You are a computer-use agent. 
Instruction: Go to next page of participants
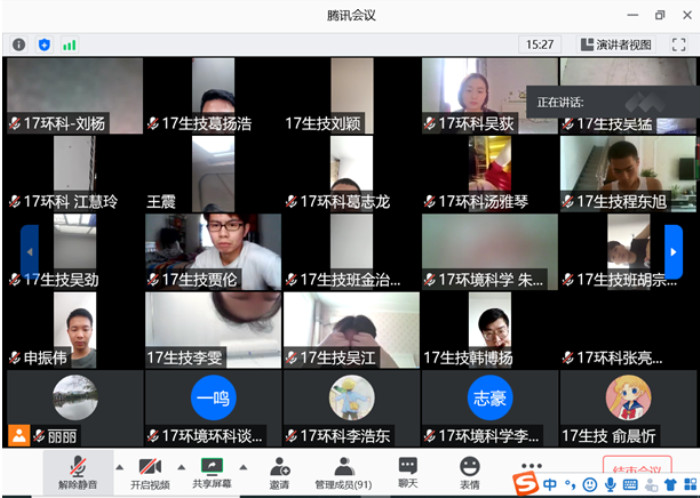click(x=673, y=251)
